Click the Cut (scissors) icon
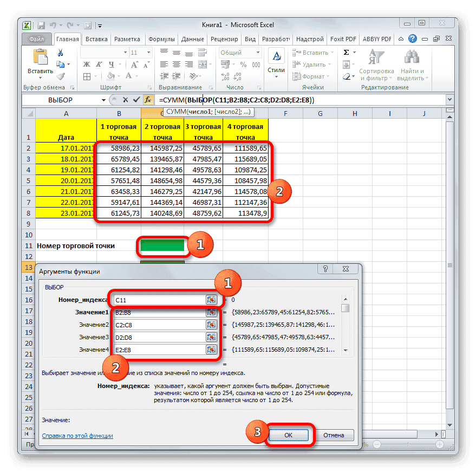The height and width of the screenshot is (472, 476). 60,52
